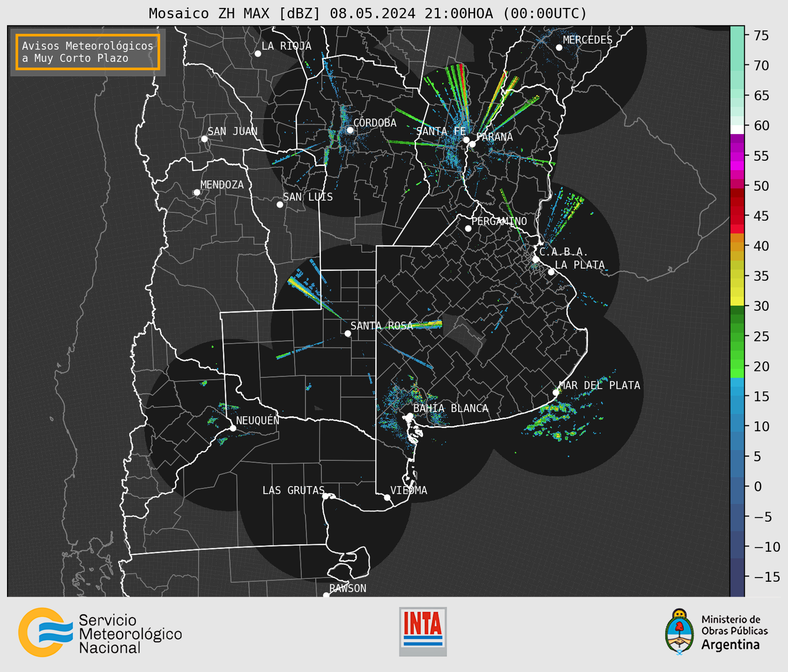Click the La Rioja city marker

(x=258, y=54)
